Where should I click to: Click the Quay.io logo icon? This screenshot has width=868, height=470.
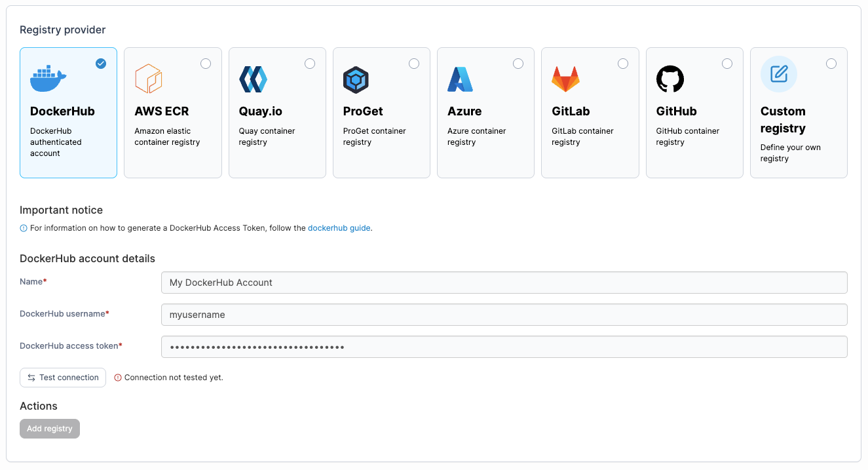point(253,79)
